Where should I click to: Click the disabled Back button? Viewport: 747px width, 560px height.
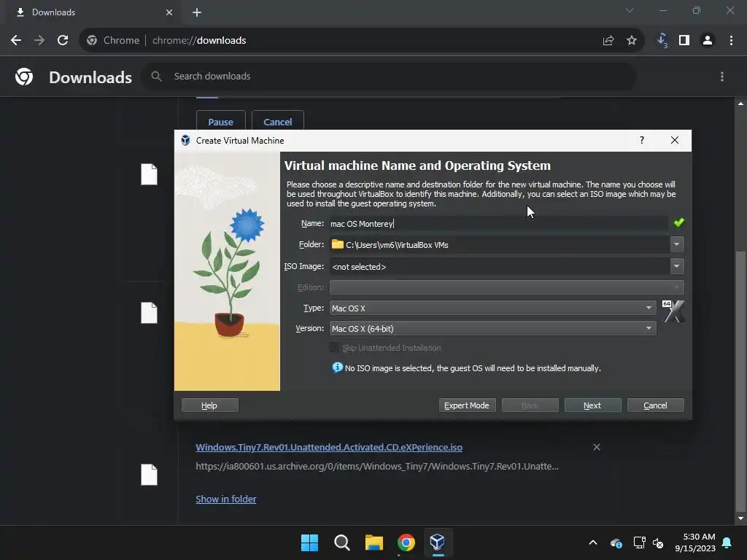coord(530,405)
